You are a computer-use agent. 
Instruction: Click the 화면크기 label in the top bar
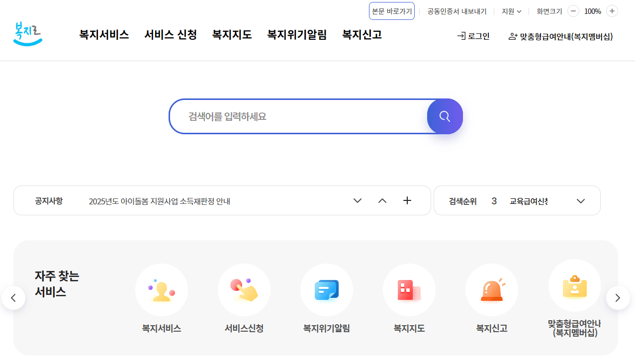click(549, 11)
